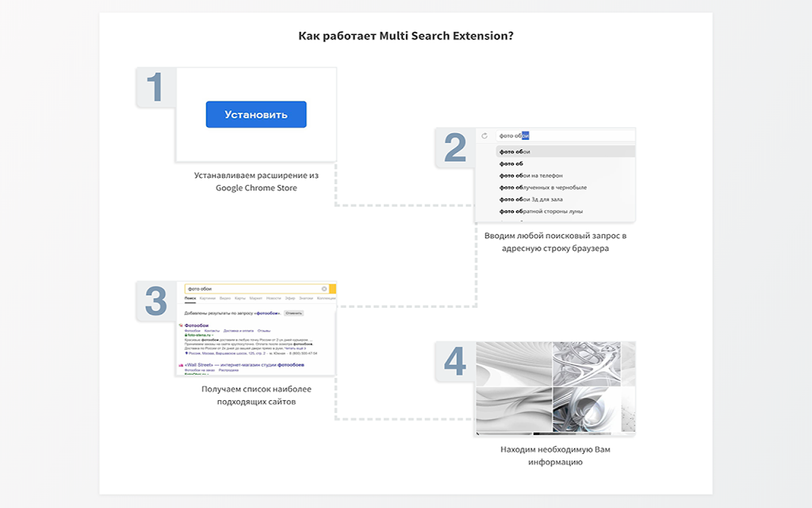Open the Картинки tab
The height and width of the screenshot is (508, 812).
208,298
